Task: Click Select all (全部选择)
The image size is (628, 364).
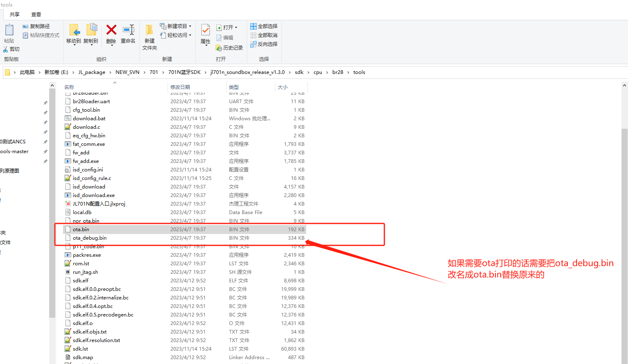Action: click(264, 26)
